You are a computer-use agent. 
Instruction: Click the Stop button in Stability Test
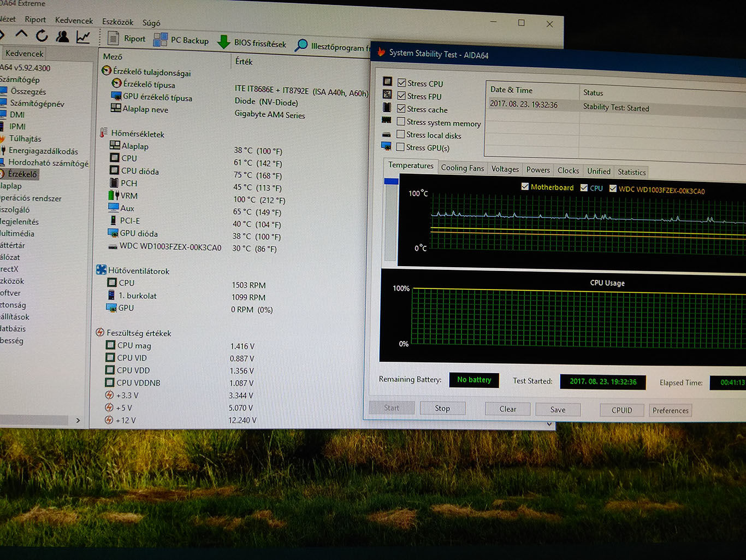pyautogui.click(x=442, y=408)
